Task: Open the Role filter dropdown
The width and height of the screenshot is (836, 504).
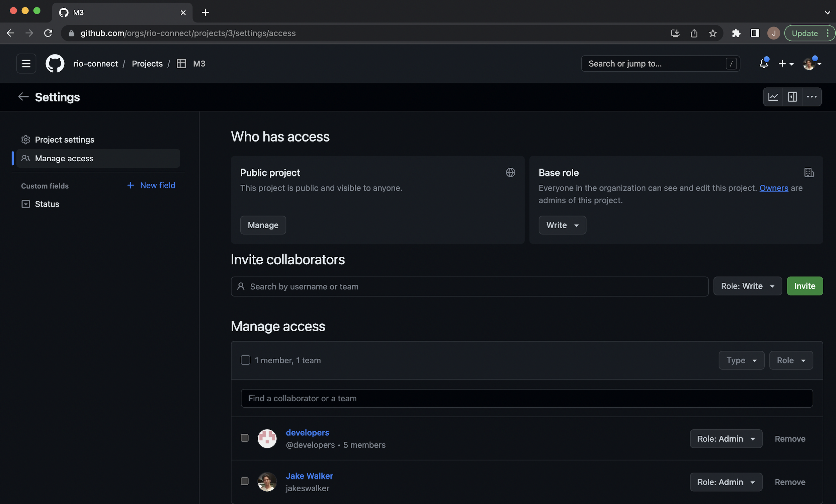Action: click(791, 360)
